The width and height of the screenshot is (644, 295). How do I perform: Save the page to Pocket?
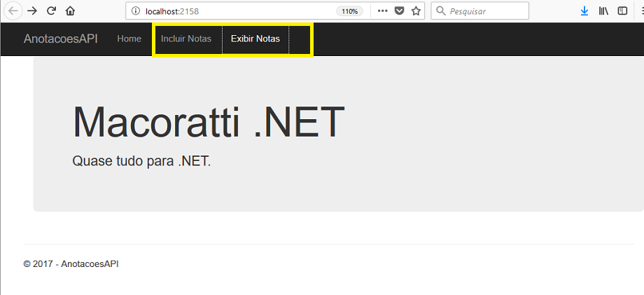tap(399, 11)
